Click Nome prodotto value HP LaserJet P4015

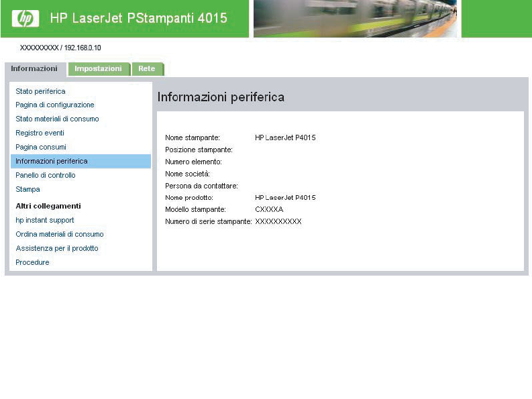click(x=285, y=197)
